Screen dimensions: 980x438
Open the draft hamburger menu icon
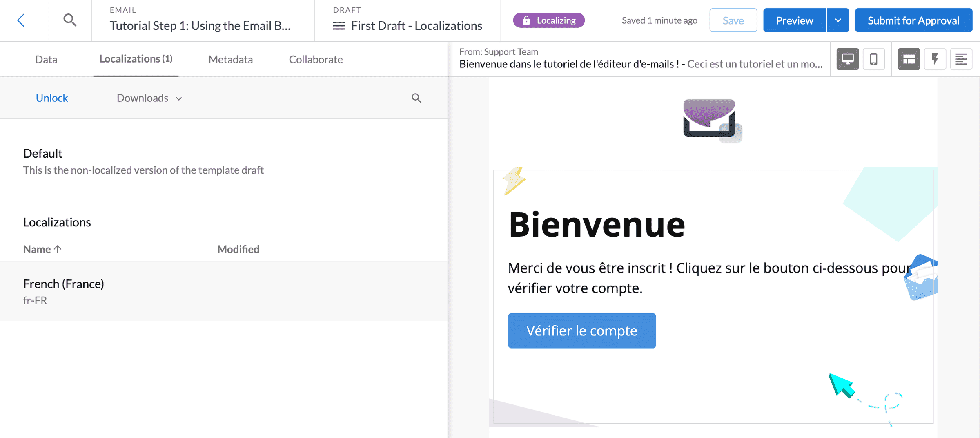(x=339, y=26)
